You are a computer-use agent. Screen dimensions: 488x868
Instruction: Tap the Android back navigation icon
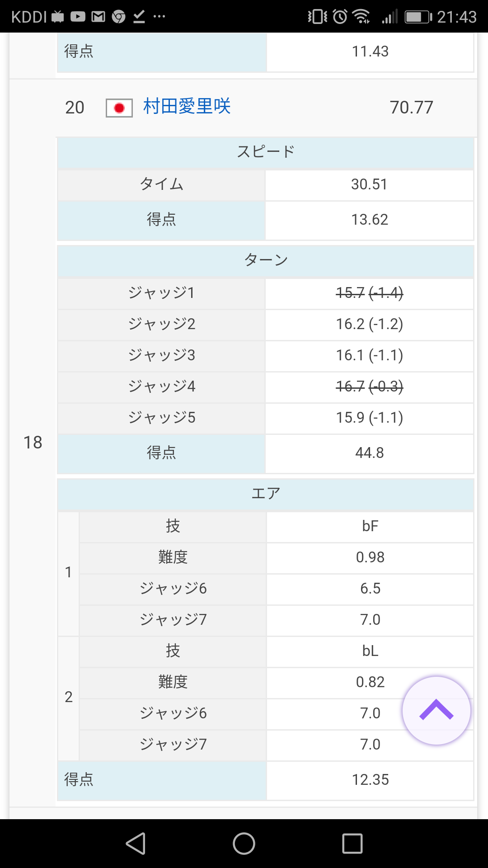click(136, 844)
